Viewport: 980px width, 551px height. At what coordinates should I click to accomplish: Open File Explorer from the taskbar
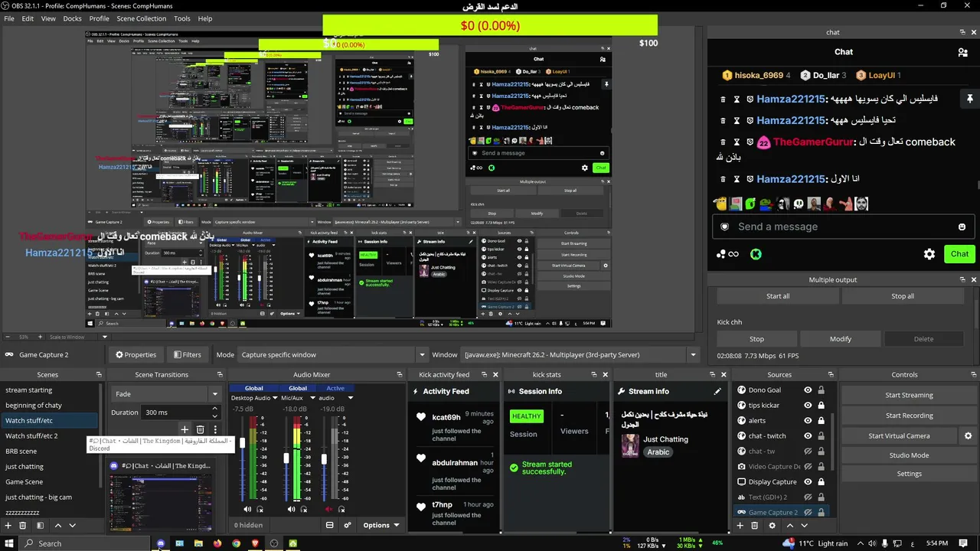tap(198, 543)
